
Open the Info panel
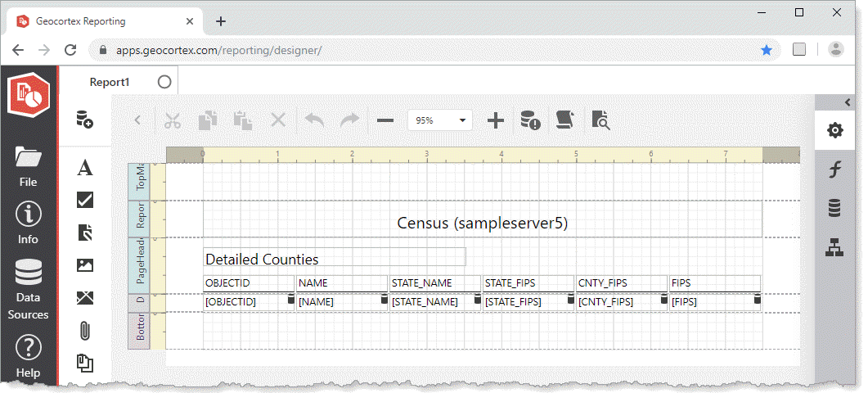tap(28, 223)
